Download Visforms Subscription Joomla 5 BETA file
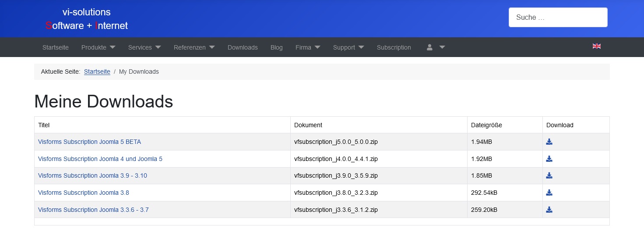644x236 pixels. pyautogui.click(x=549, y=142)
